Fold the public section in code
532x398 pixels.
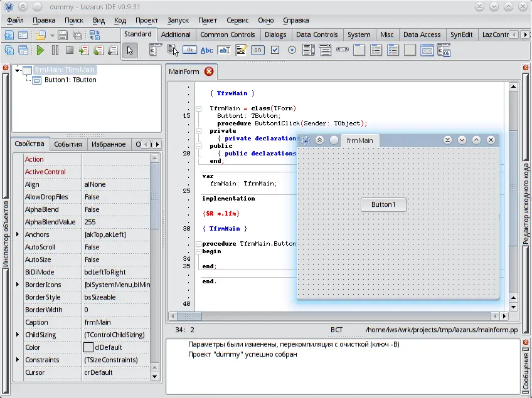(198, 146)
